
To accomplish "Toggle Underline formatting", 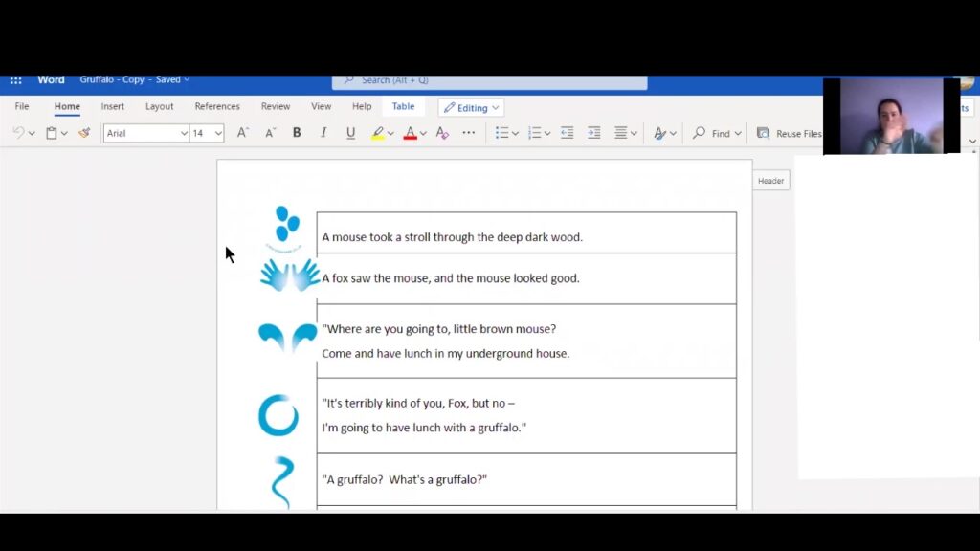I will (x=350, y=132).
